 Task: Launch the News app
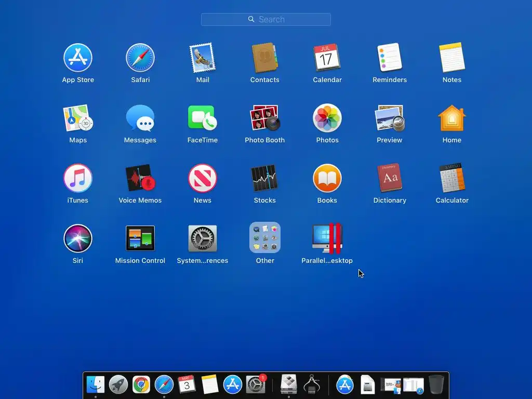point(203,178)
